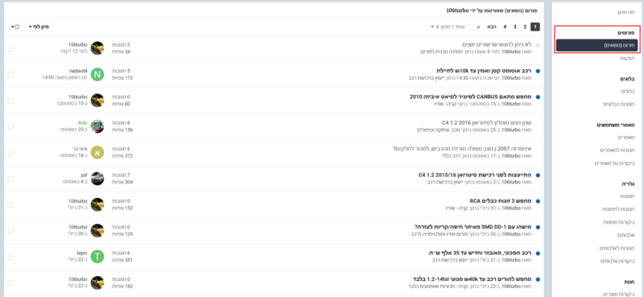Click current page 1 button

click(x=535, y=27)
